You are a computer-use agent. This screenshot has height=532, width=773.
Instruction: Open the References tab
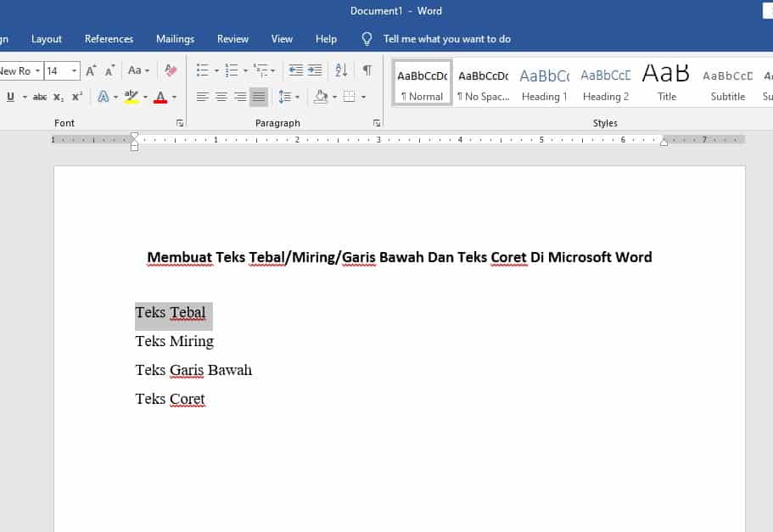click(x=109, y=39)
